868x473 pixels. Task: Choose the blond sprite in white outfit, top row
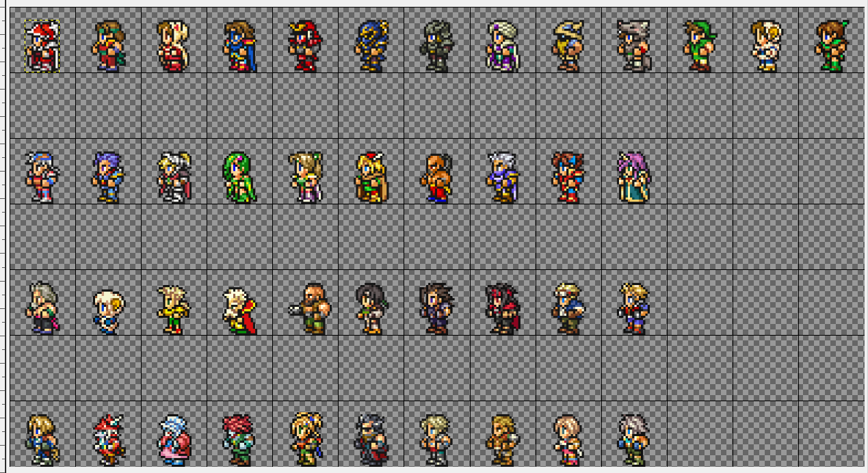[x=765, y=46]
